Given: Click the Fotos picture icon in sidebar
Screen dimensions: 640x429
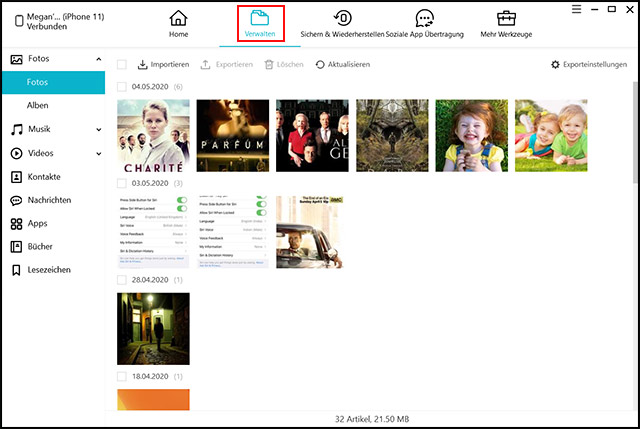Looking at the screenshot, I should point(16,60).
